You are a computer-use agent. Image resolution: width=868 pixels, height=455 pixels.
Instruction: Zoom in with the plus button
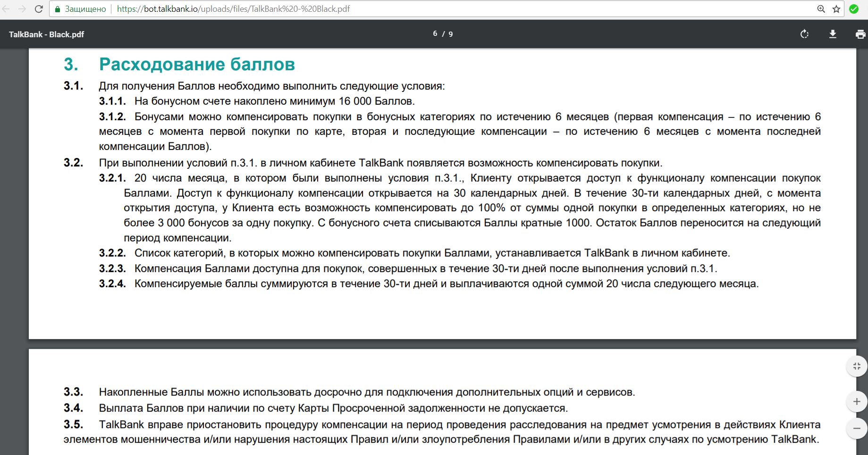pyautogui.click(x=857, y=402)
